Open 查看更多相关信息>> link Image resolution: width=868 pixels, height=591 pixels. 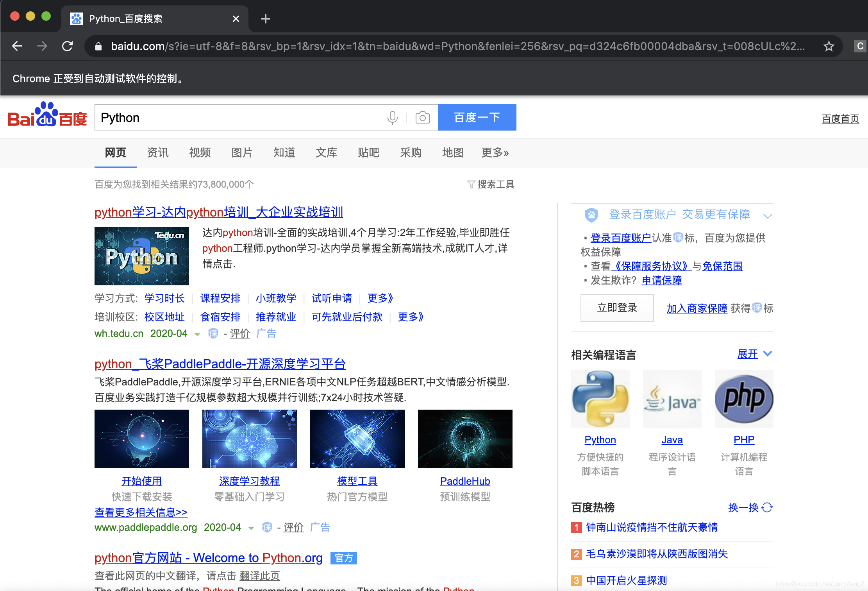point(141,512)
